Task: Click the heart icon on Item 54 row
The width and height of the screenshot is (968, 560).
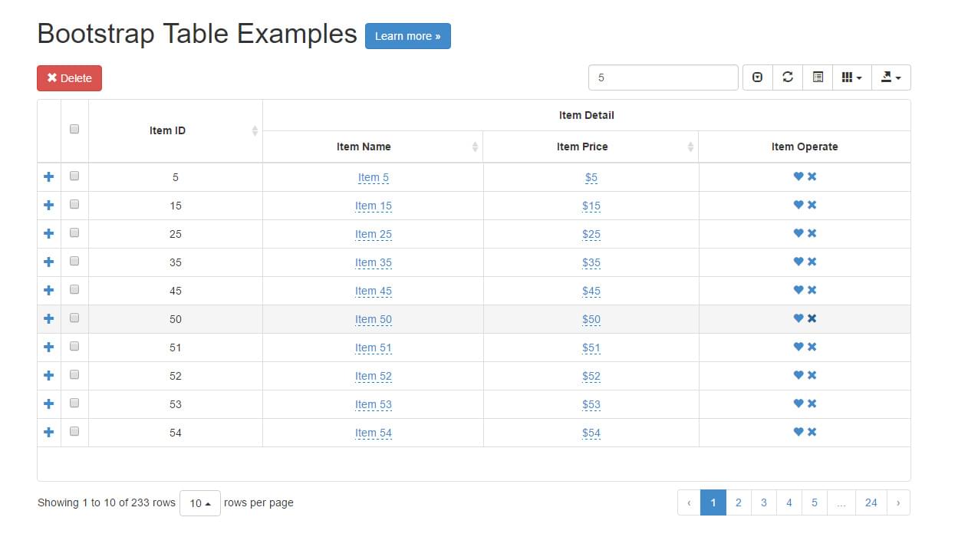Action: click(798, 432)
